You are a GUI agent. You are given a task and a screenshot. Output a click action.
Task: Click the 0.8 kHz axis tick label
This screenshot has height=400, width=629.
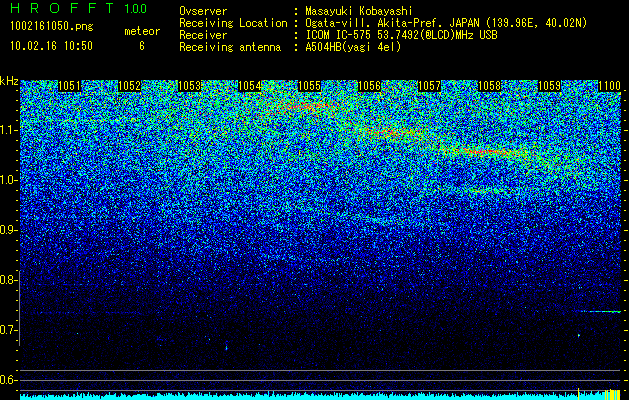point(9,280)
